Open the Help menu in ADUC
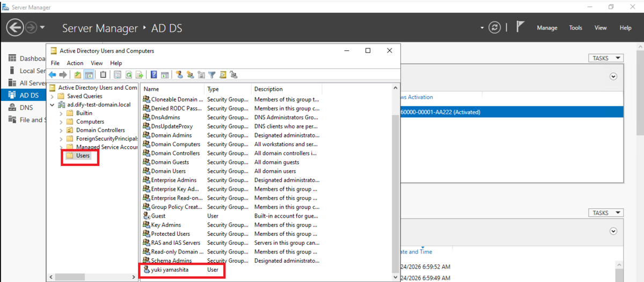Viewport: 644px width, 282px height. (116, 63)
